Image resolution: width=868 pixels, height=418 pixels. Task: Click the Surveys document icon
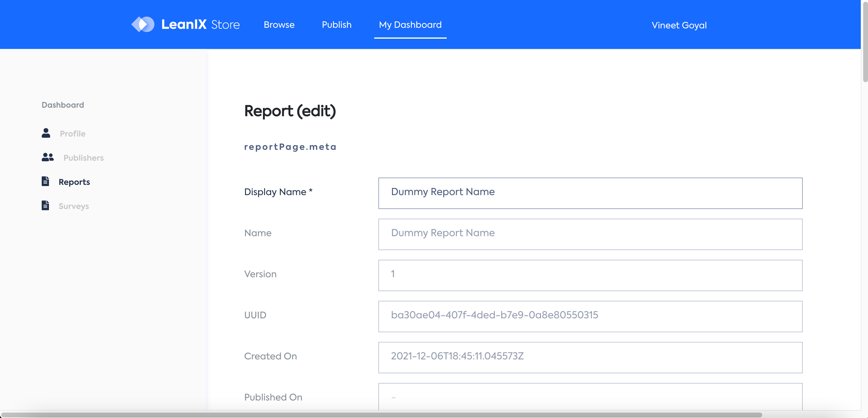(46, 205)
